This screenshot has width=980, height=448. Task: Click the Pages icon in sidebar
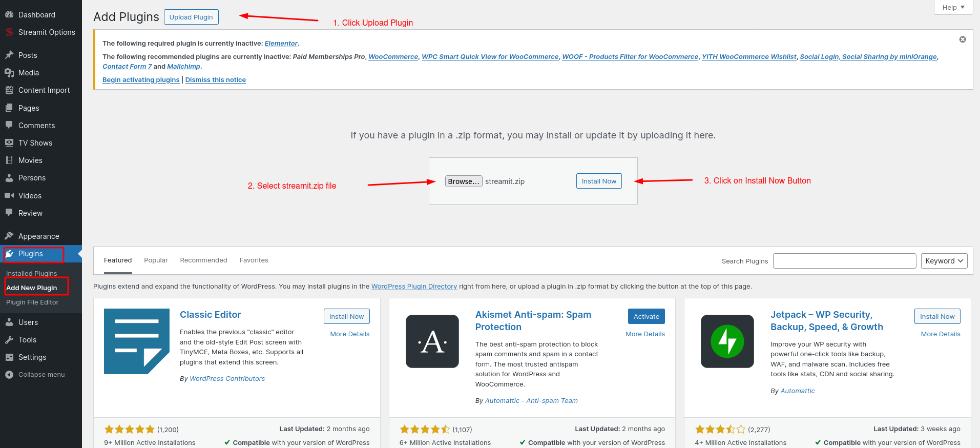point(9,108)
